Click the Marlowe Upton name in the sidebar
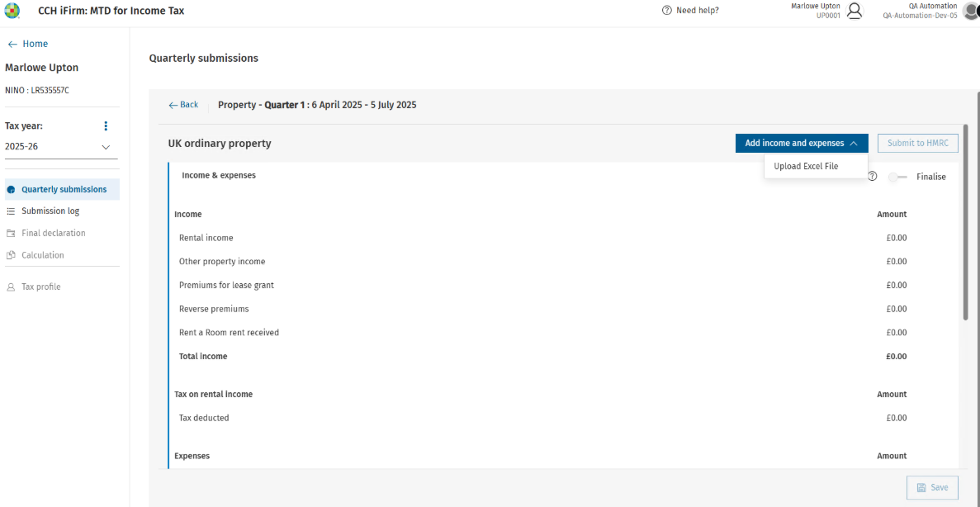 tap(42, 68)
